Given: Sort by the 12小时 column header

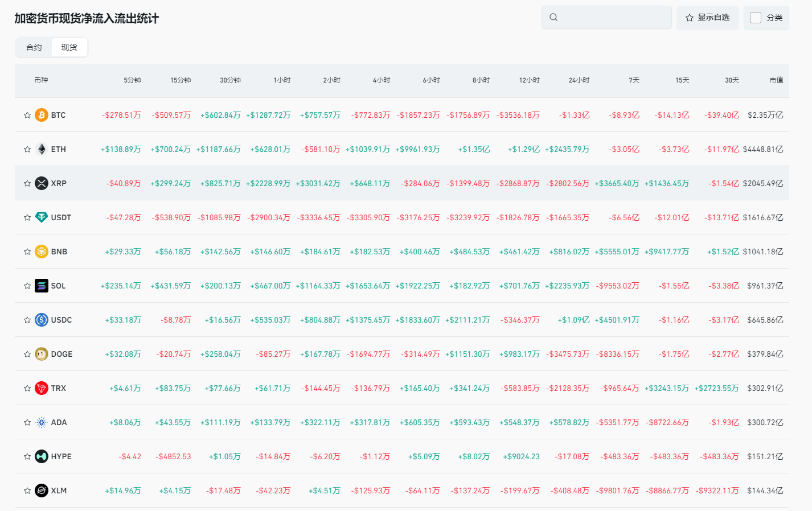Looking at the screenshot, I should (530, 80).
